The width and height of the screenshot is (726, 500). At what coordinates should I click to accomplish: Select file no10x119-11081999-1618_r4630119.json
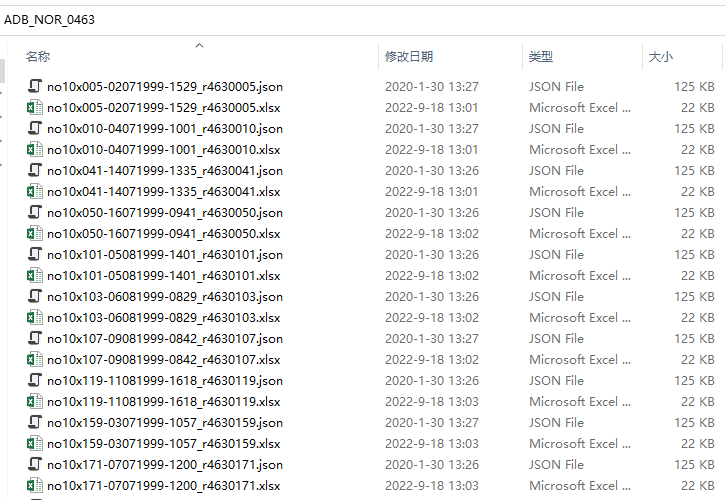pos(165,381)
